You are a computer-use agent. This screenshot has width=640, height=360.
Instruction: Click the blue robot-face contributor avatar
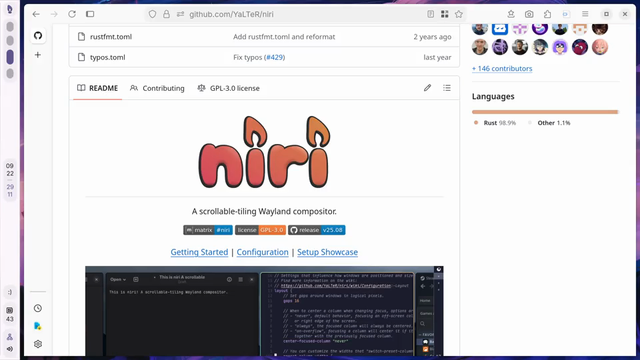[x=500, y=28]
